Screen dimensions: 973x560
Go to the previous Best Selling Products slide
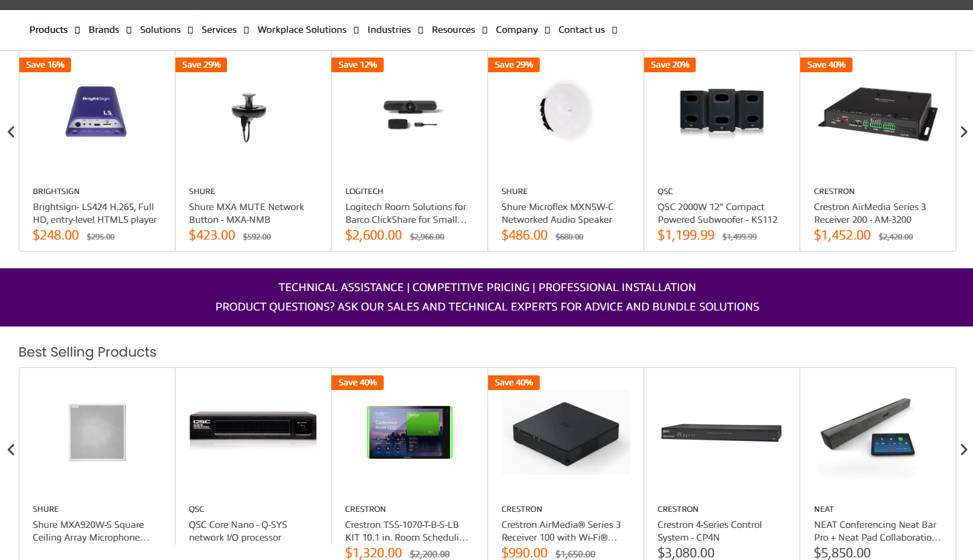(x=11, y=450)
